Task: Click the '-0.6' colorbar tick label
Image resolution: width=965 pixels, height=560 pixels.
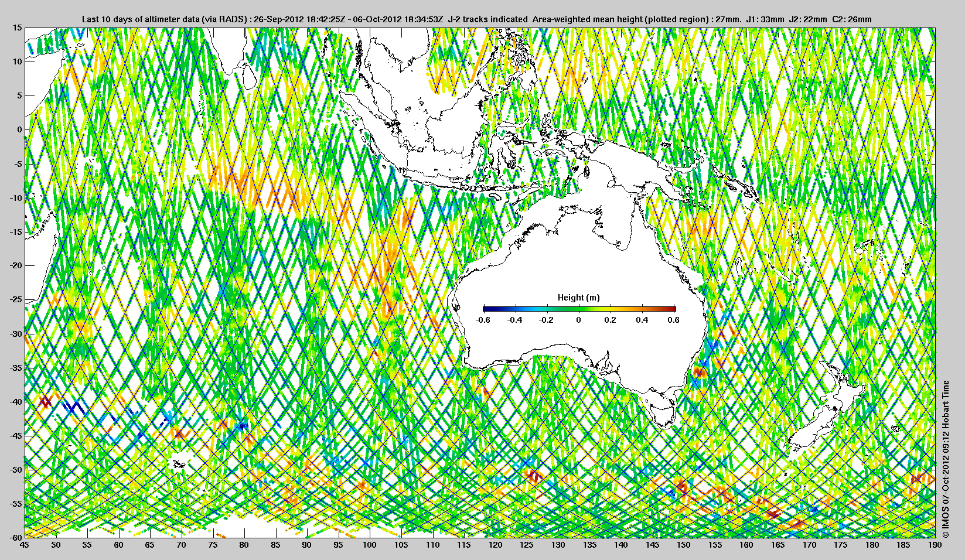Action: pos(483,320)
